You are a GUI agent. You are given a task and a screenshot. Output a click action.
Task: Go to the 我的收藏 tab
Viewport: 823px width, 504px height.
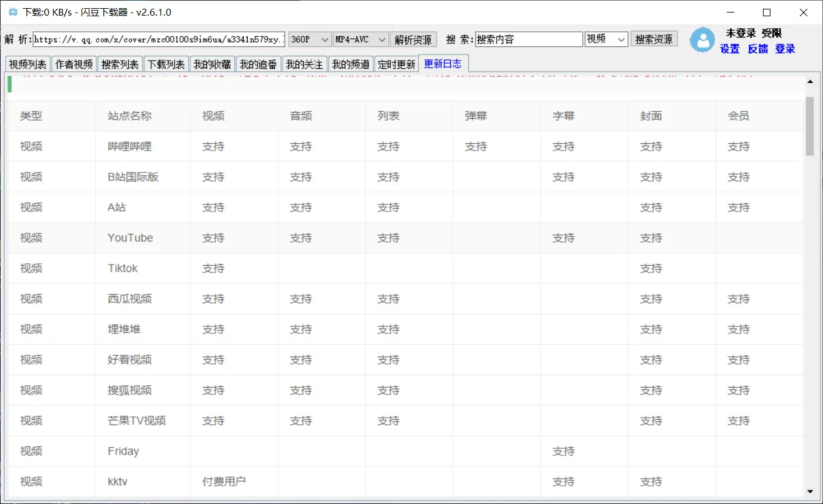(212, 64)
